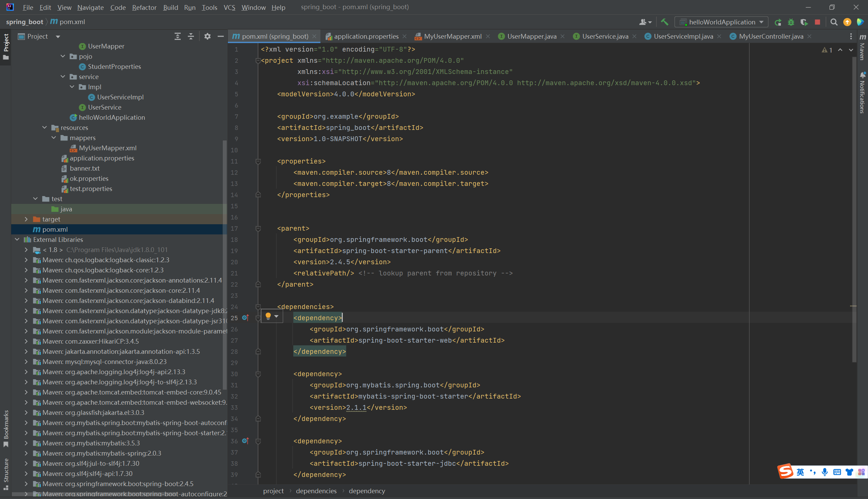Click Collapse All in the Project panel
868x499 pixels.
click(x=191, y=36)
